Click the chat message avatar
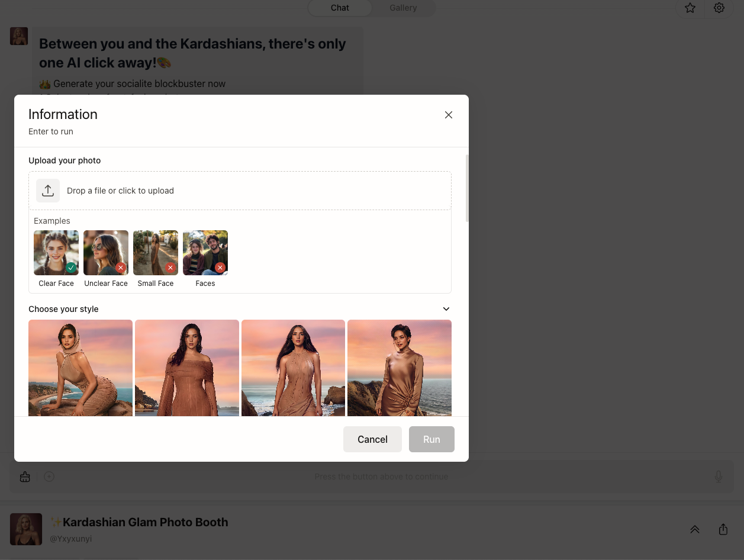The height and width of the screenshot is (560, 744). [19, 36]
